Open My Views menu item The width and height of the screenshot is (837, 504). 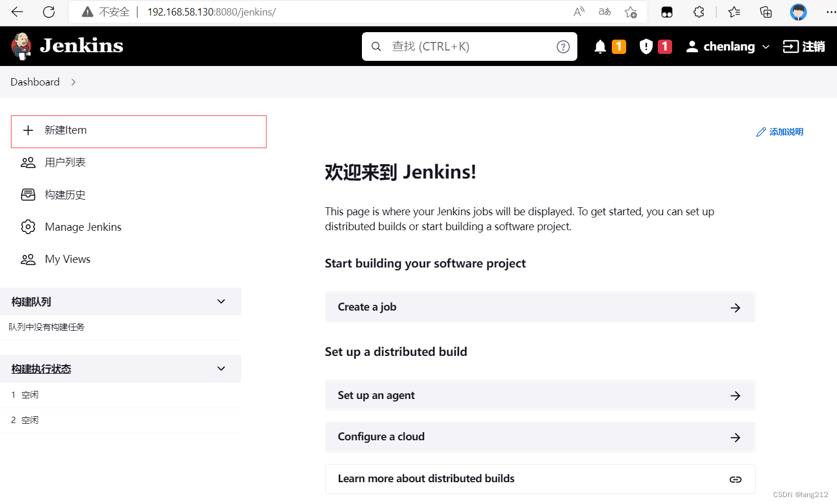coord(68,259)
